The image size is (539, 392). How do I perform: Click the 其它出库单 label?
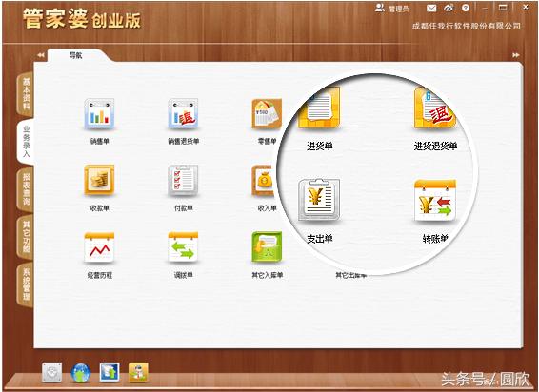pos(351,275)
